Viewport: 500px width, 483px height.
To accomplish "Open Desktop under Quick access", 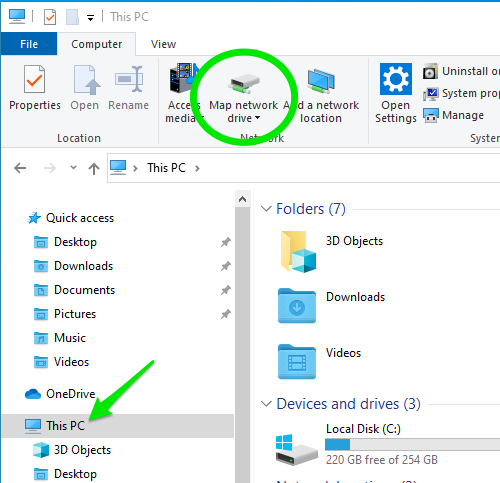I will (x=75, y=242).
